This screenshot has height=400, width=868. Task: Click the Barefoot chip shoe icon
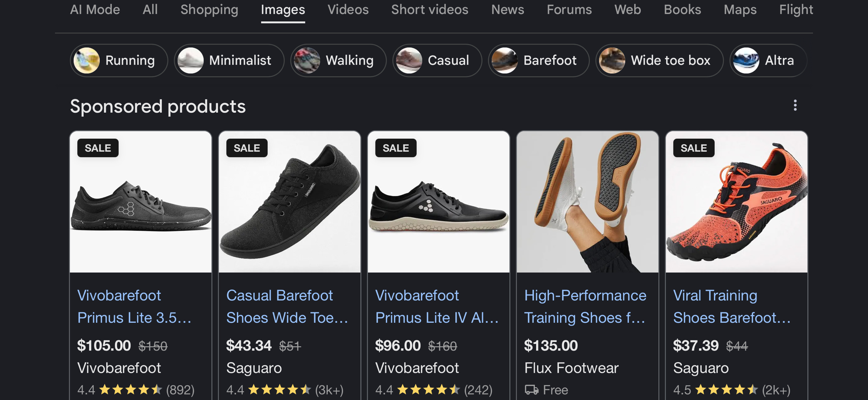point(504,60)
